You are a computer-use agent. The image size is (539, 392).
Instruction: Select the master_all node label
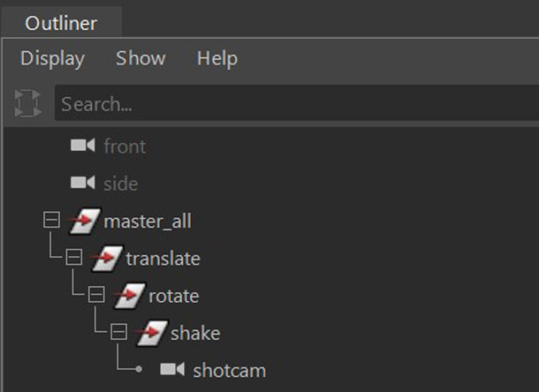click(x=148, y=221)
